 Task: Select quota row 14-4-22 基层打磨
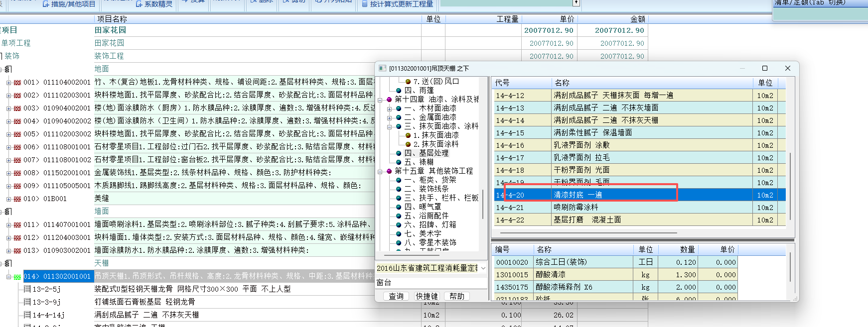tap(640, 220)
